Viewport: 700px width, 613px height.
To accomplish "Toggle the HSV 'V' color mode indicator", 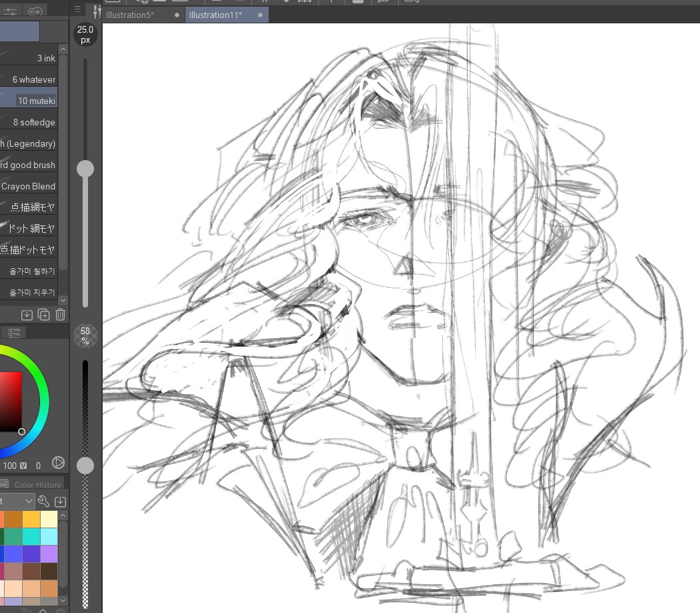I will 23,466.
